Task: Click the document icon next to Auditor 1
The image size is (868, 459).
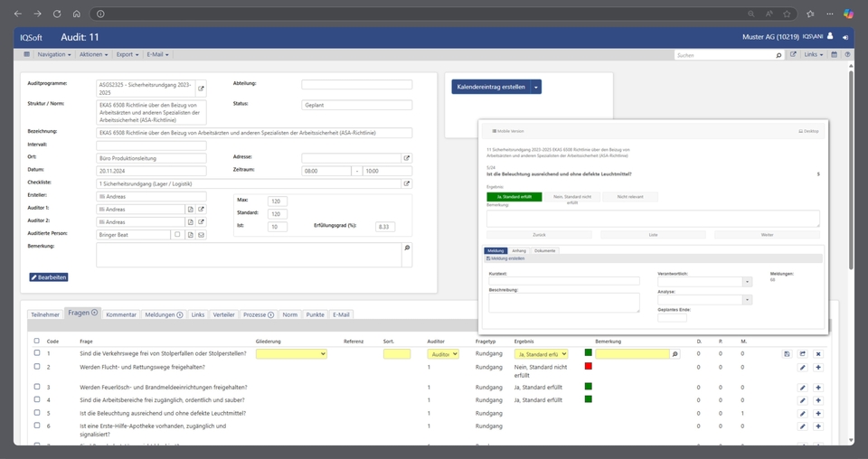Action: point(190,209)
